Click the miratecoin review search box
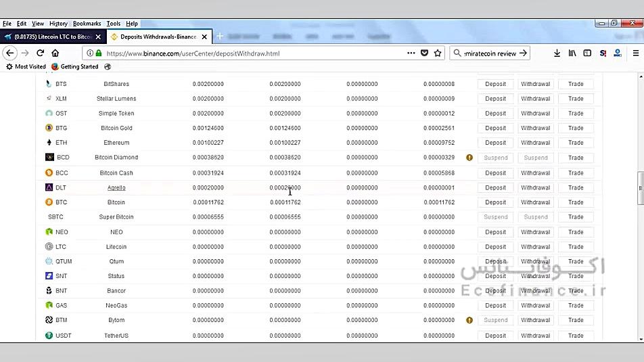 490,53
